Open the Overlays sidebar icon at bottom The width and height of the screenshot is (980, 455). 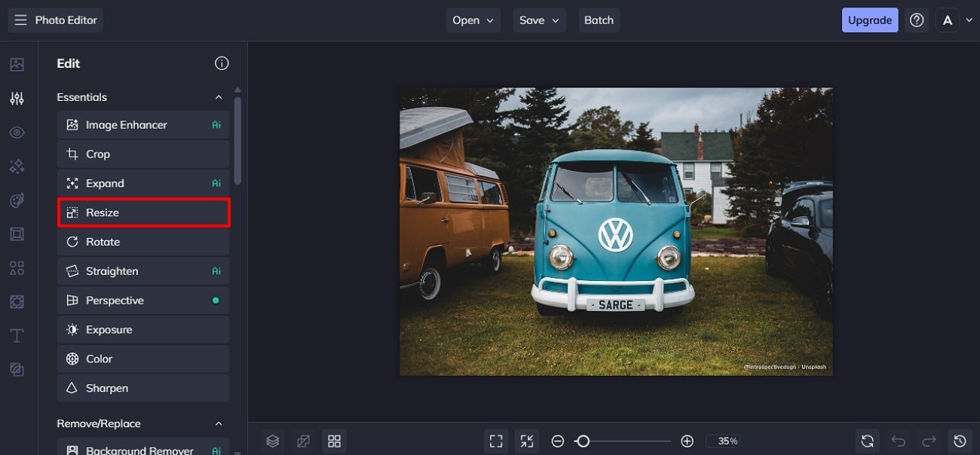pyautogui.click(x=17, y=369)
